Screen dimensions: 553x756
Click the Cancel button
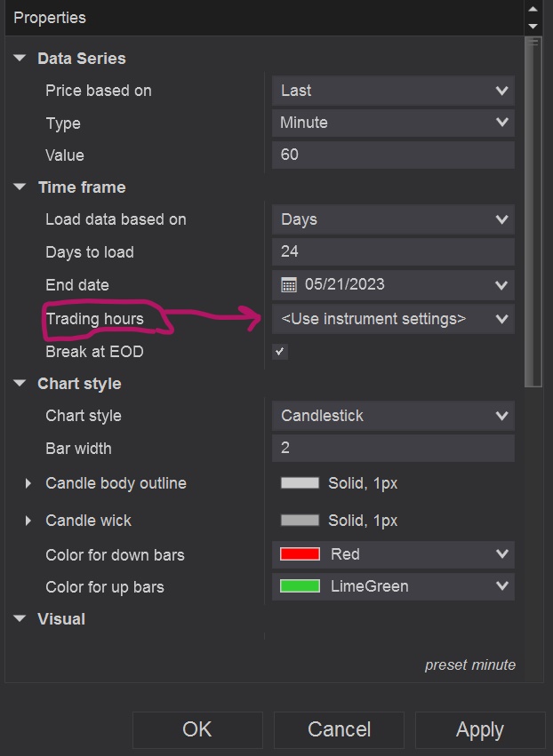pos(339,729)
